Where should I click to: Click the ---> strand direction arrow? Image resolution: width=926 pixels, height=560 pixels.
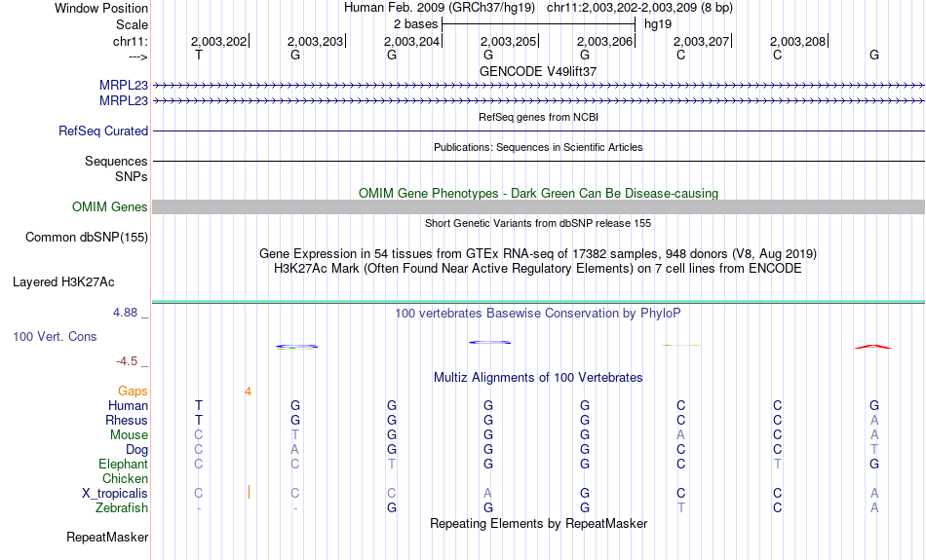(x=137, y=56)
